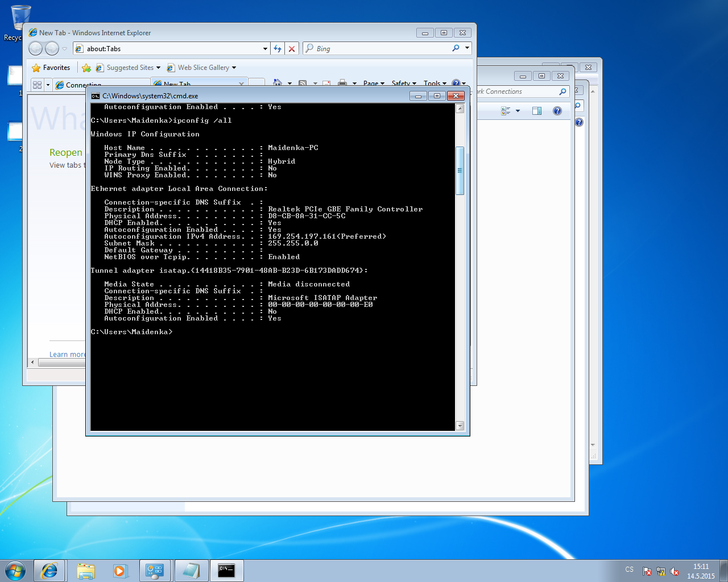Expand the Web Slice Gallery dropdown
This screenshot has height=582, width=728.
coord(234,68)
